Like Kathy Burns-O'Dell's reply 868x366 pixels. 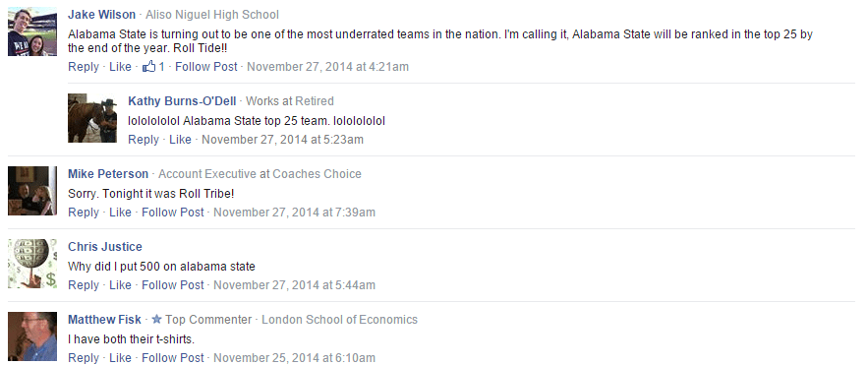point(180,140)
